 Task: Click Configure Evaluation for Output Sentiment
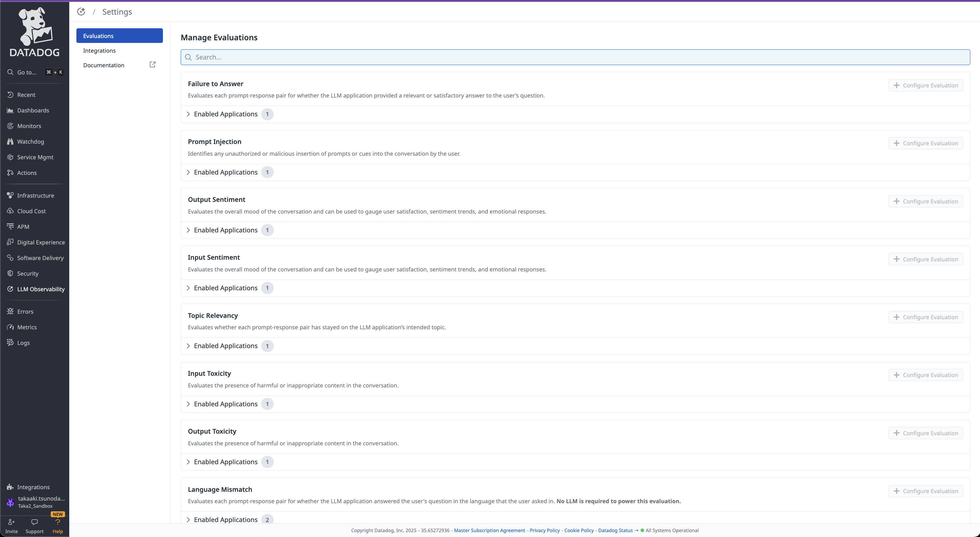pyautogui.click(x=925, y=202)
